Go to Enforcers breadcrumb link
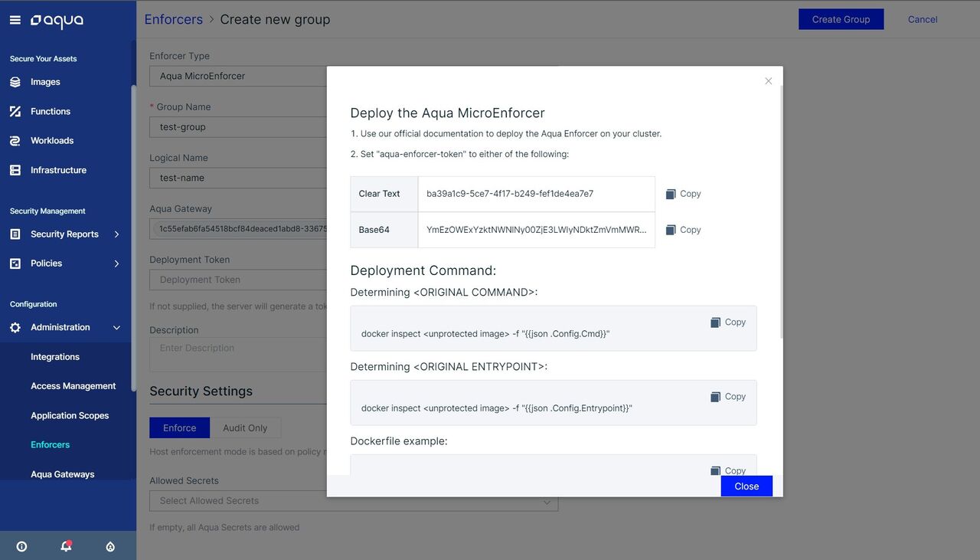Image resolution: width=980 pixels, height=560 pixels. (x=174, y=19)
